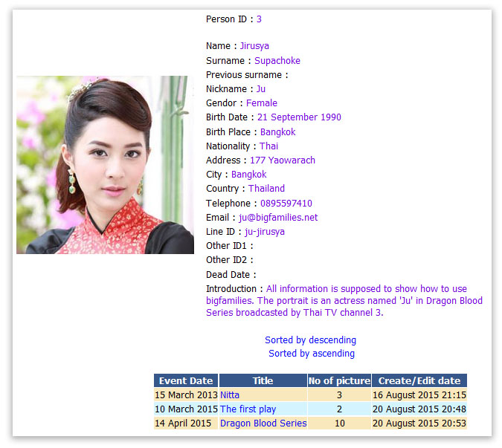
Task: Click the portrait photo of Jirusya
Action: pos(105,165)
